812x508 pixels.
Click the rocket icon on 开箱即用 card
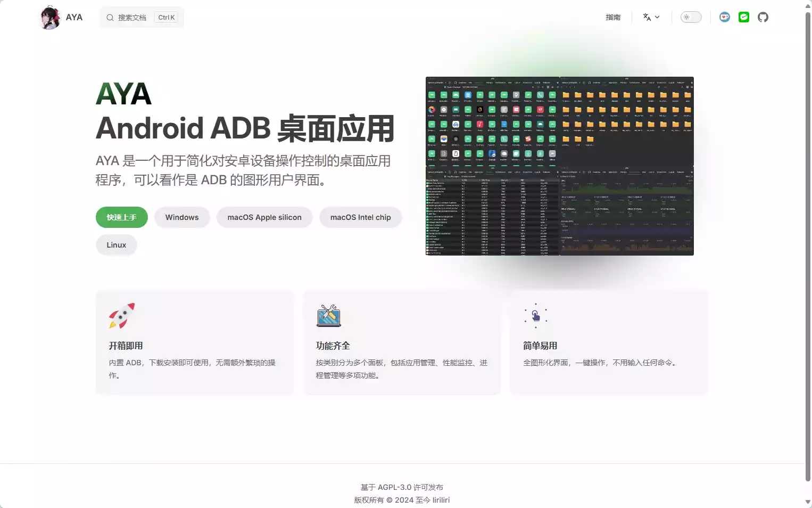click(122, 316)
